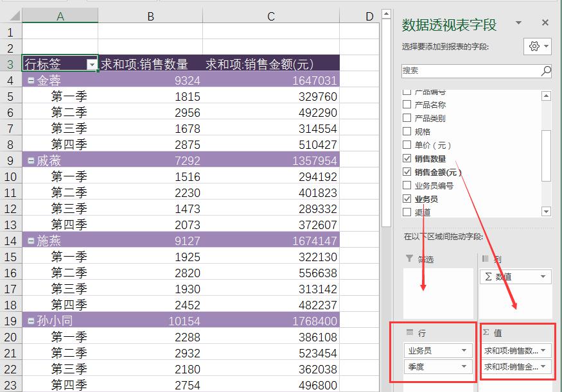Open the 求和项:销售金... value field dropdown

543,366
